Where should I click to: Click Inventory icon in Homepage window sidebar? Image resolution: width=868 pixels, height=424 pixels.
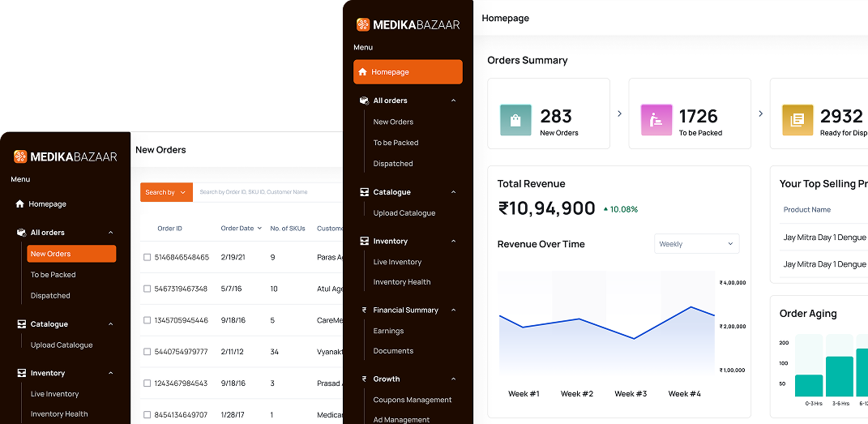pyautogui.click(x=364, y=242)
